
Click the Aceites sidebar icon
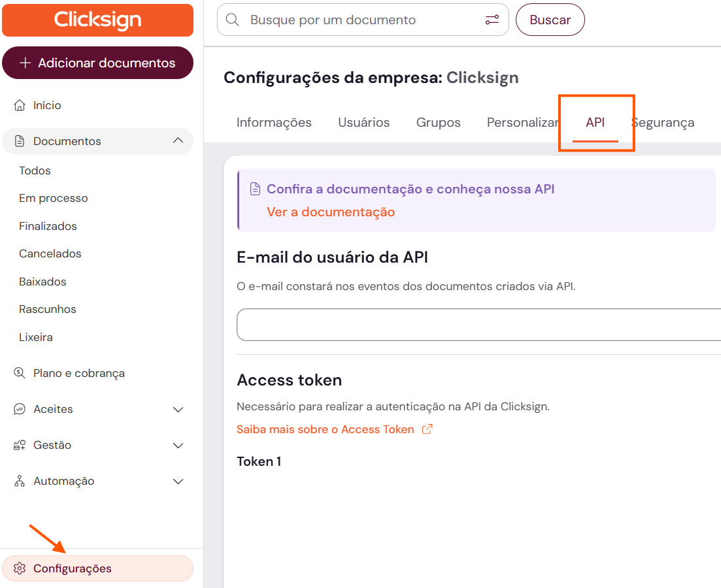pyautogui.click(x=20, y=409)
